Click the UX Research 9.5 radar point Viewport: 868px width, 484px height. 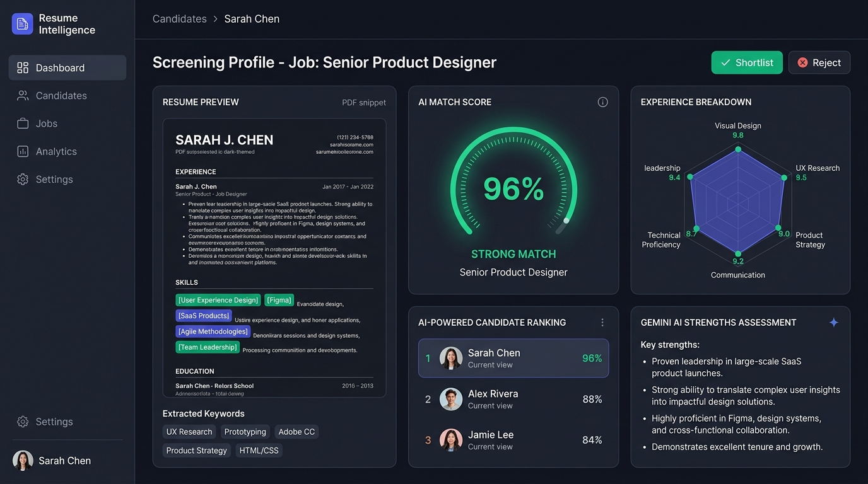point(785,178)
